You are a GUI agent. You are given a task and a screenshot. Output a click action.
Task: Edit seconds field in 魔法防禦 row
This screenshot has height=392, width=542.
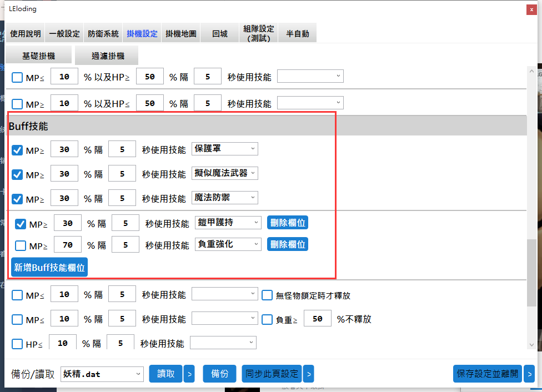coord(122,198)
